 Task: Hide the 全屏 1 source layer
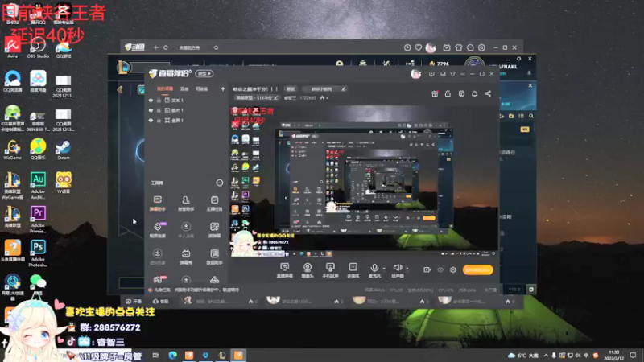click(x=151, y=120)
